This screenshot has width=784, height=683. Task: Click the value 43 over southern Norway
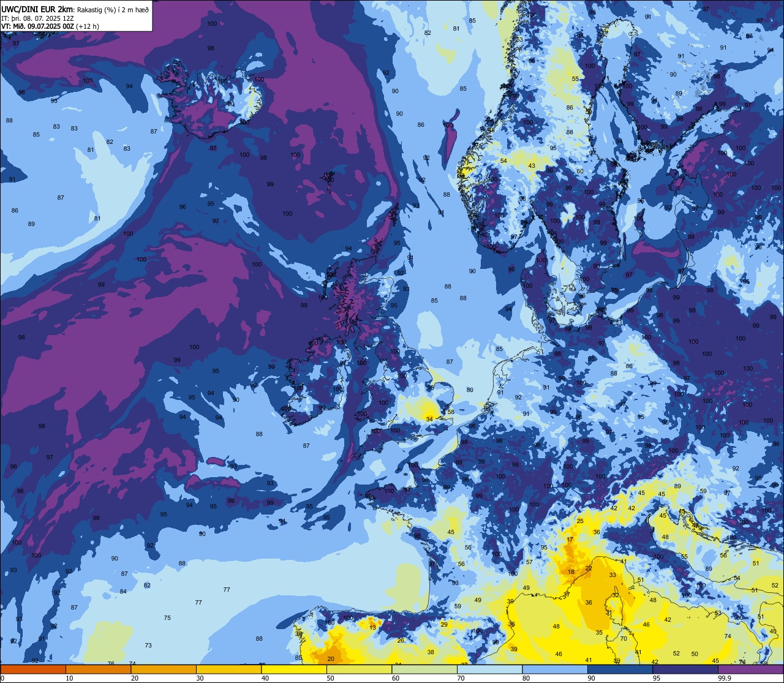532,166
